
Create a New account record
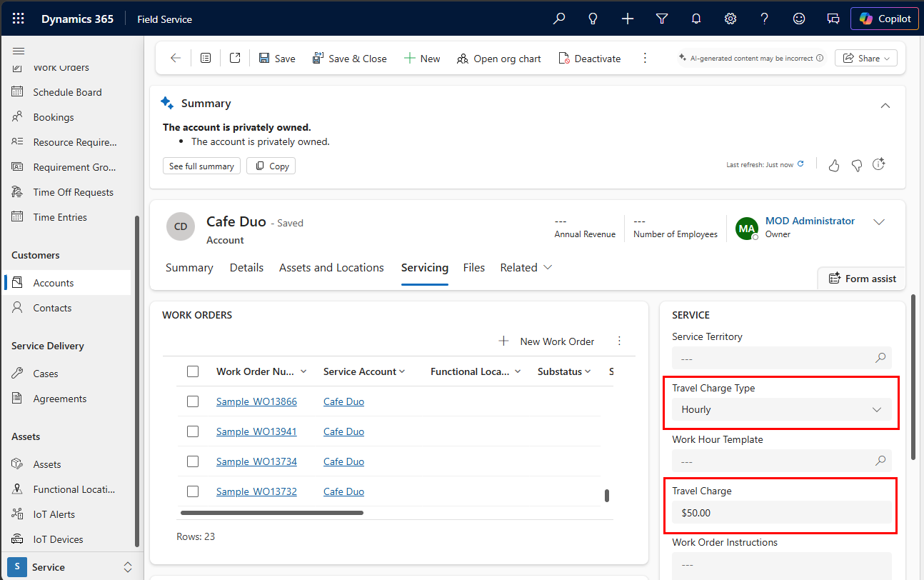coord(422,59)
